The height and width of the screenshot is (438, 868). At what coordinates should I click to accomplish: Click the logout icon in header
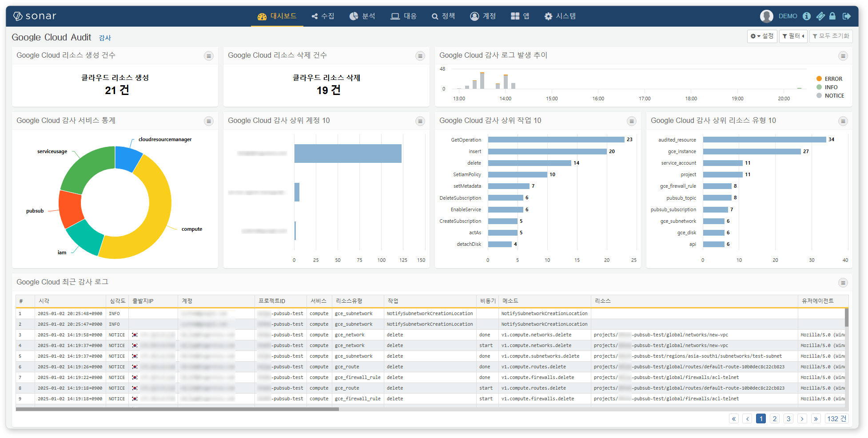pos(847,16)
